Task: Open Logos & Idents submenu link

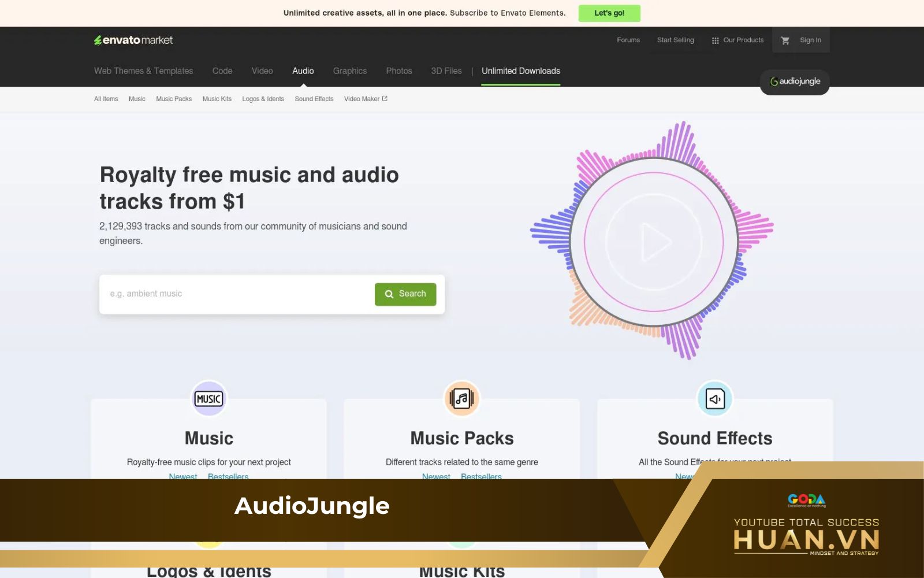Action: [x=263, y=99]
